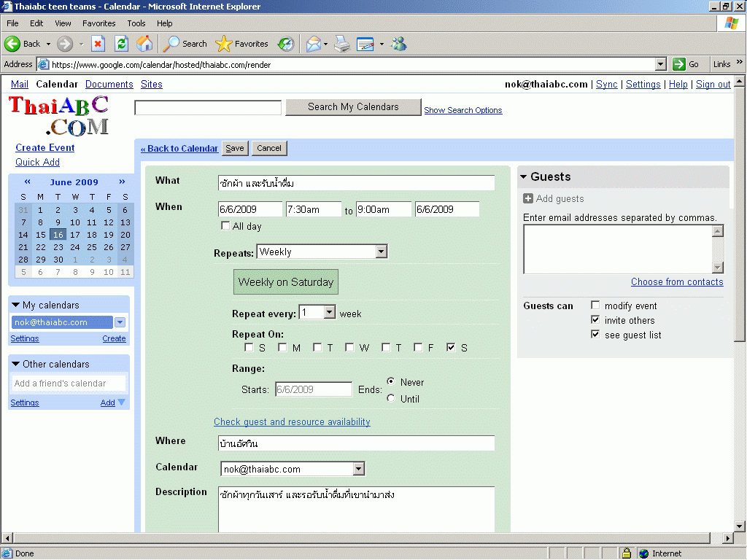Enable the All day checkbox
The height and width of the screenshot is (560, 747).
(225, 226)
